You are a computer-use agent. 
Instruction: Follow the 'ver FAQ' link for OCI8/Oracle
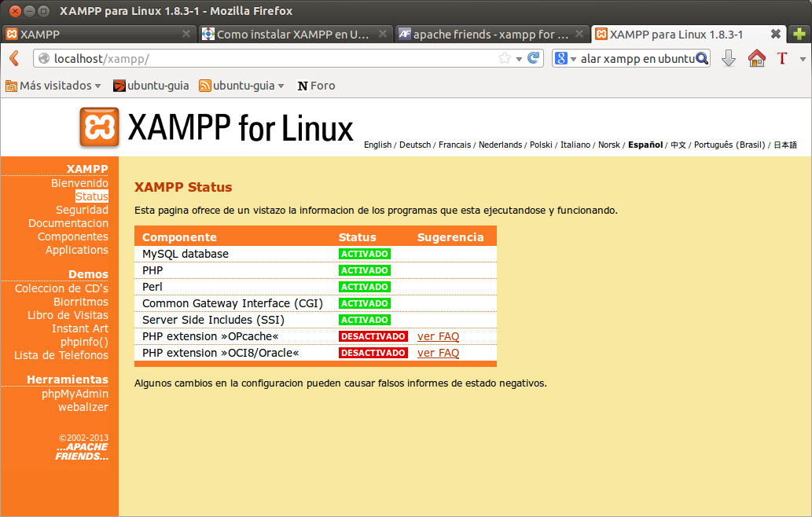(438, 353)
